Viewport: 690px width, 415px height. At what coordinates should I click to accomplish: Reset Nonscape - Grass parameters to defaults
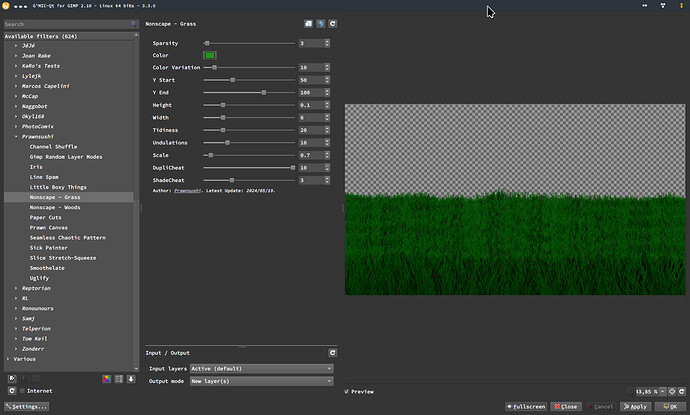coord(333,22)
